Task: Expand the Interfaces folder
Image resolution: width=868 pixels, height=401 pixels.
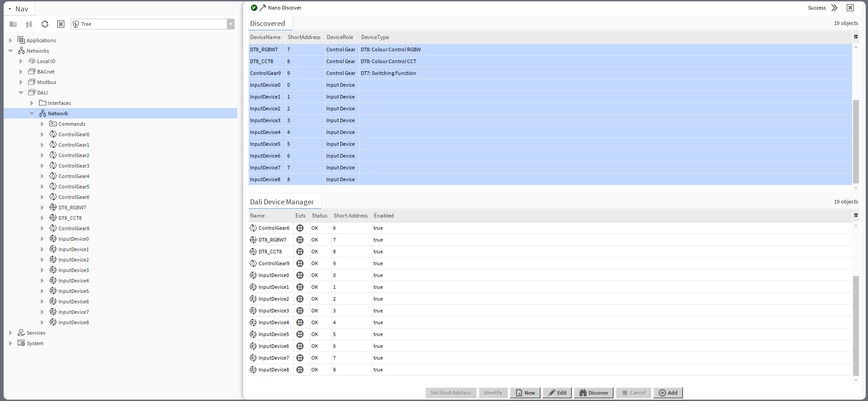Action: [x=32, y=103]
